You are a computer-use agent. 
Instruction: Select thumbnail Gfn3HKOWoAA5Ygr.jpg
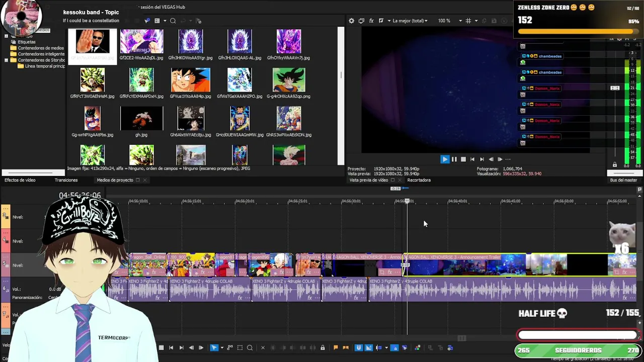190,41
